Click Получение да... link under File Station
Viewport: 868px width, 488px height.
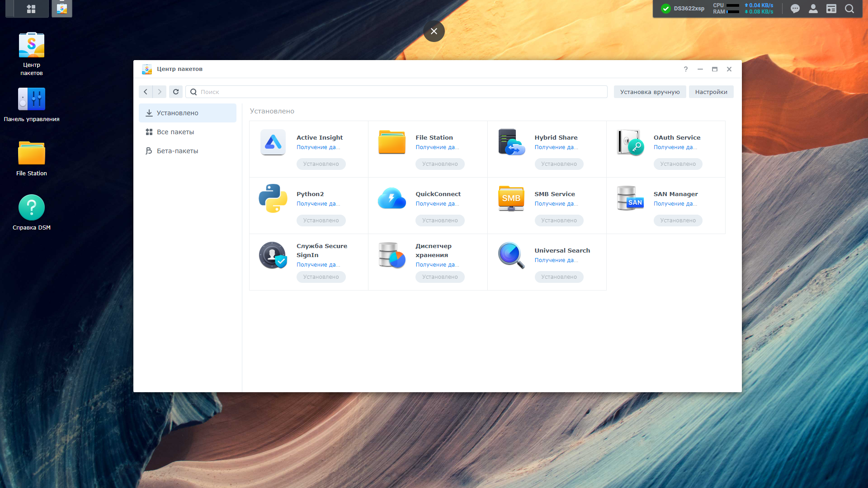[x=437, y=147]
